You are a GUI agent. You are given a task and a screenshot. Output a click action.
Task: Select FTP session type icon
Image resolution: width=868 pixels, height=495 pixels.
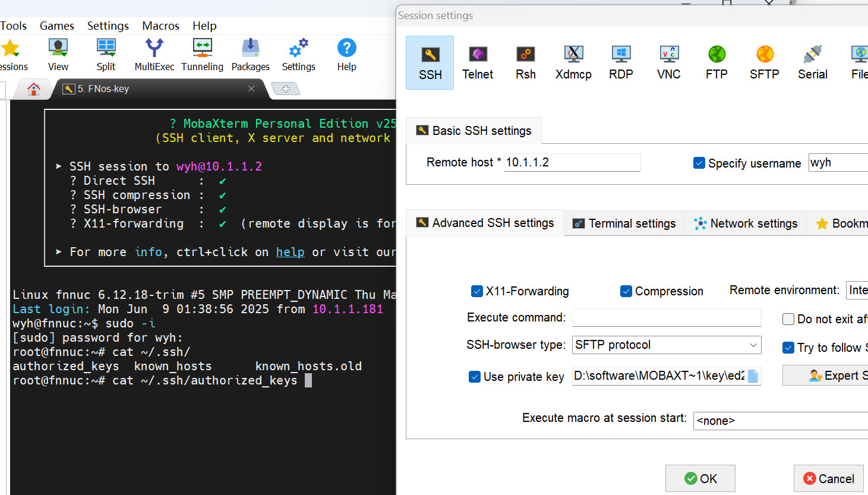point(717,62)
